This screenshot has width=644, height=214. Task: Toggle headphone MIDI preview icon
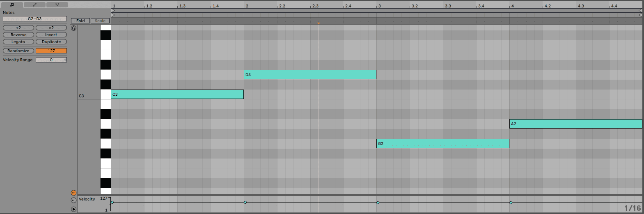(x=74, y=28)
